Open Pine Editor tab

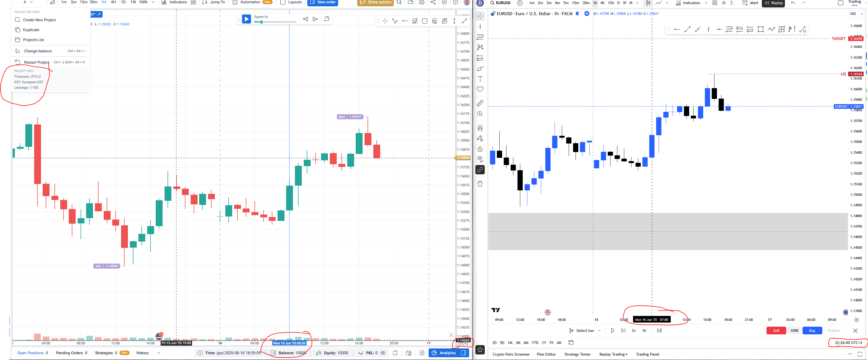(546, 354)
